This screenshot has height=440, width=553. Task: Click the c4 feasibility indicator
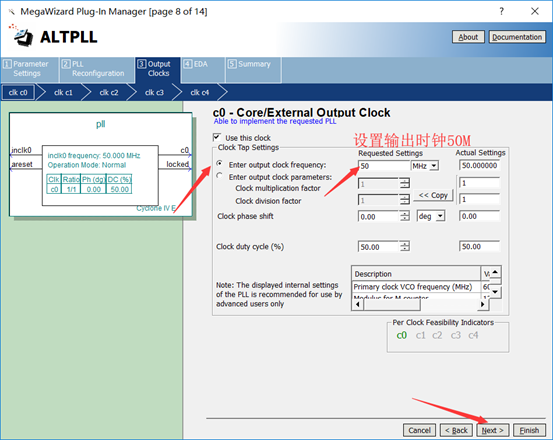[x=473, y=335]
